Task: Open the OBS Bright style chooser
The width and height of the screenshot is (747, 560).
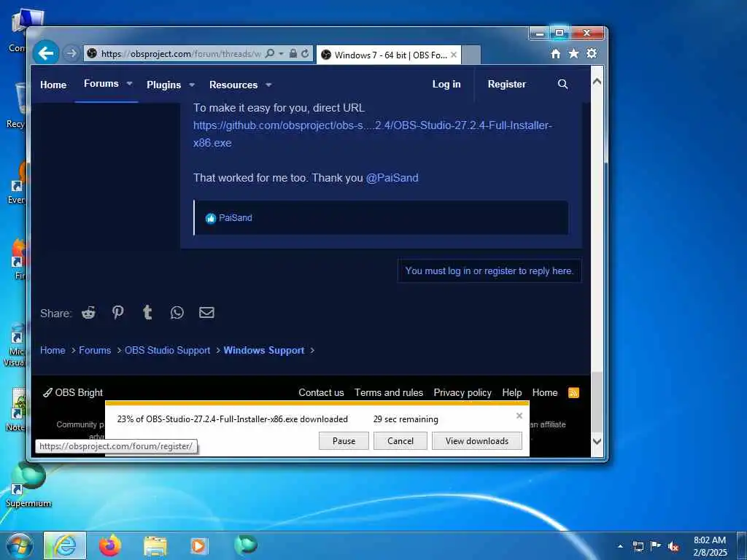Action: pos(73,393)
